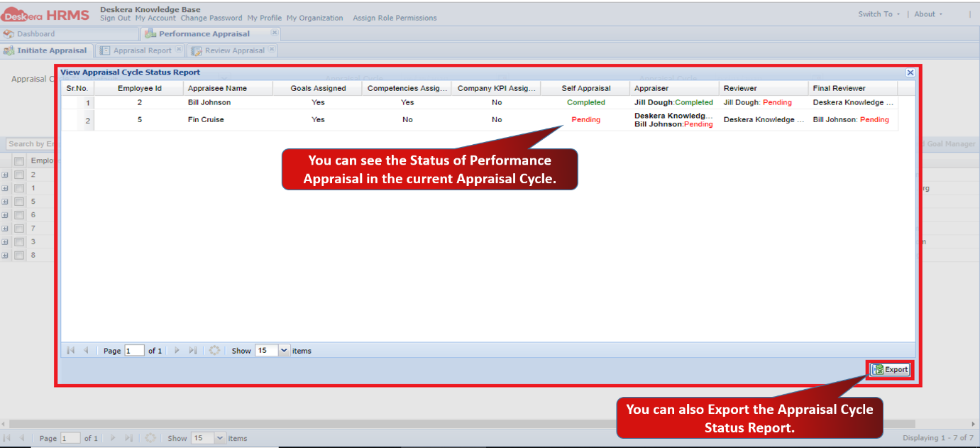
Task: Open the Show items dropdown in the report
Action: pyautogui.click(x=284, y=350)
